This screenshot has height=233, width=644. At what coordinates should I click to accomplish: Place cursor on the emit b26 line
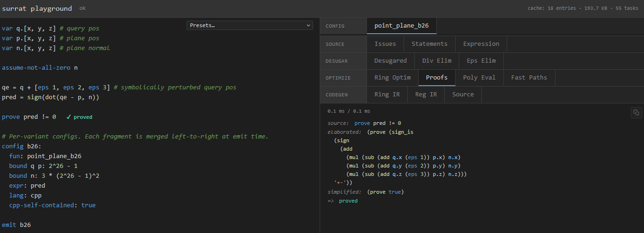point(16,225)
